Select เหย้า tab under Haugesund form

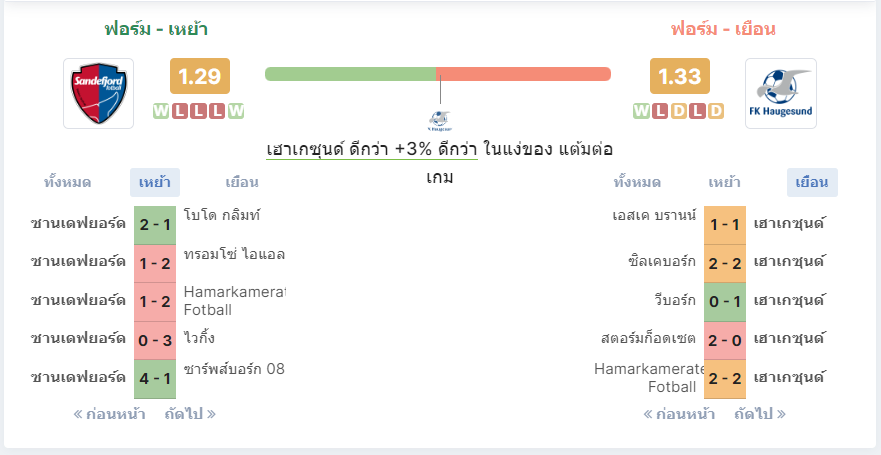pos(724,183)
